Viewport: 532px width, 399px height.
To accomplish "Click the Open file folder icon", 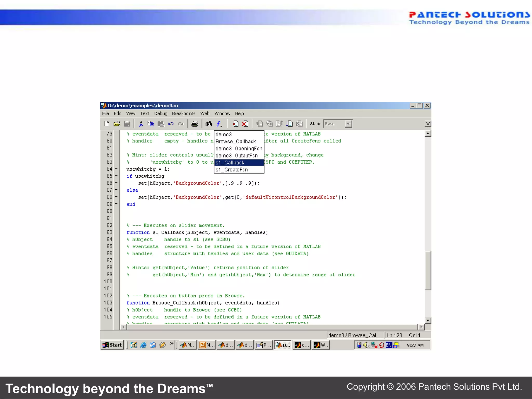I will click(117, 124).
